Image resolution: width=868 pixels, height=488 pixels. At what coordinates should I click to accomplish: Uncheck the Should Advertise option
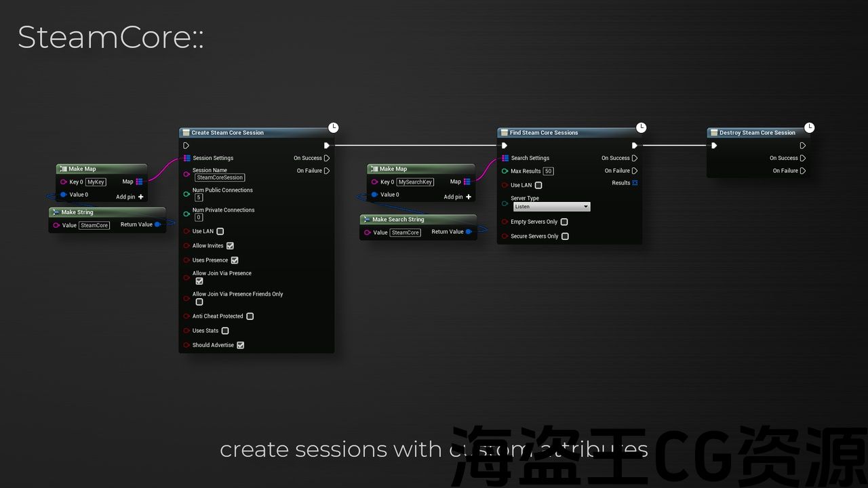pos(240,346)
